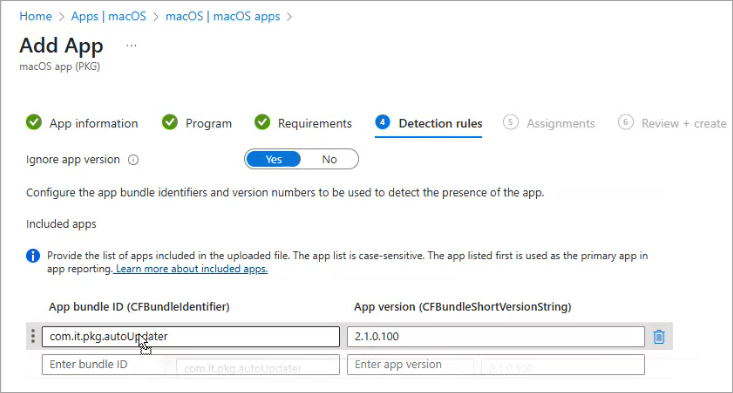
Task: Click the empty Enter app version field
Action: click(496, 364)
